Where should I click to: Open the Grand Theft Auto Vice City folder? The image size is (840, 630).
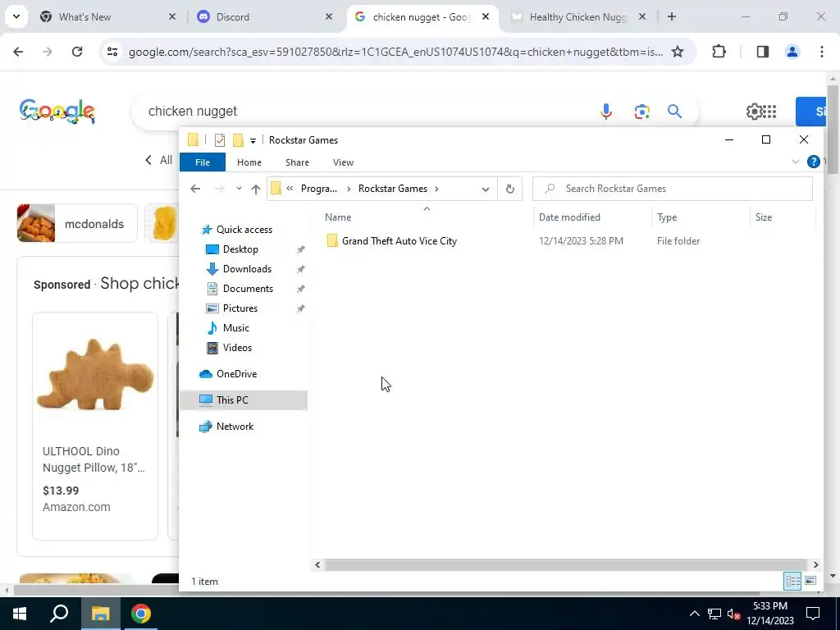click(399, 241)
